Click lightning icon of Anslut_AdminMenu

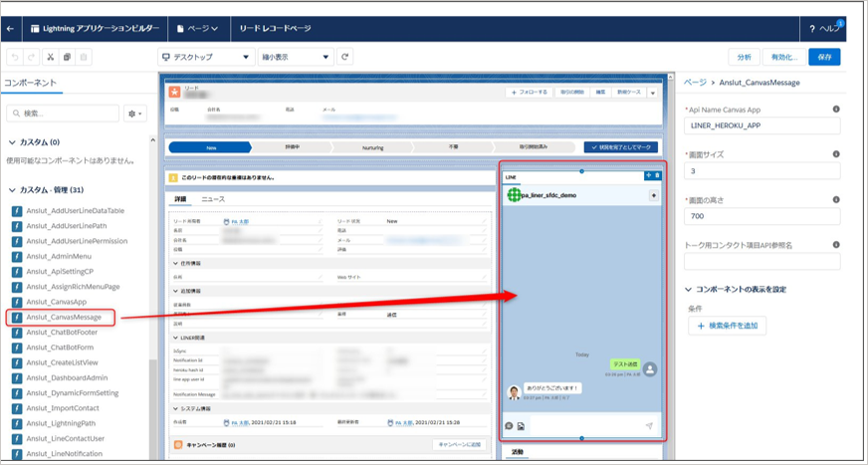click(17, 256)
